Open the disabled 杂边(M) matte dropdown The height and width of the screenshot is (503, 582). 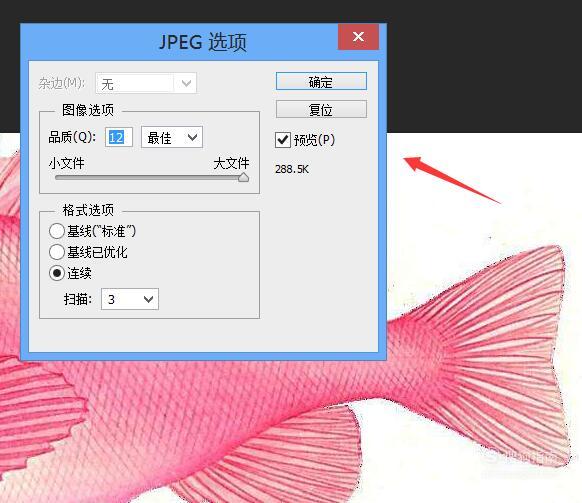click(146, 83)
